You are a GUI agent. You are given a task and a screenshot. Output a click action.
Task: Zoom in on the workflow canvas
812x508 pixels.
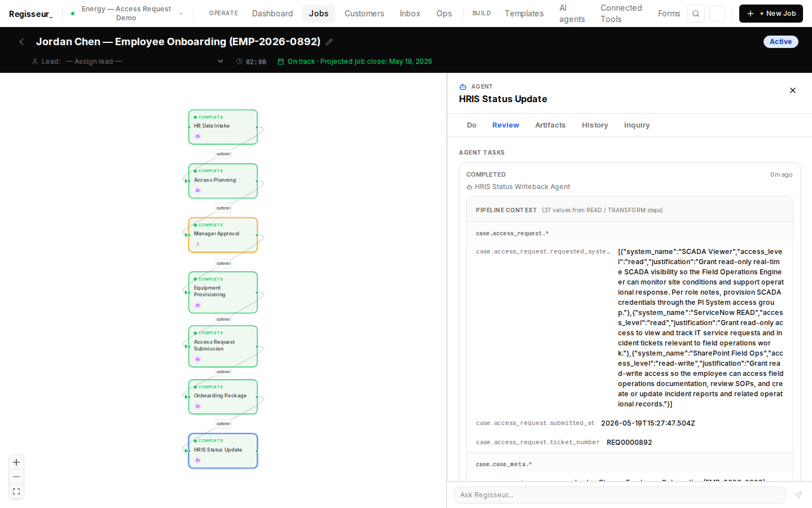pyautogui.click(x=16, y=462)
